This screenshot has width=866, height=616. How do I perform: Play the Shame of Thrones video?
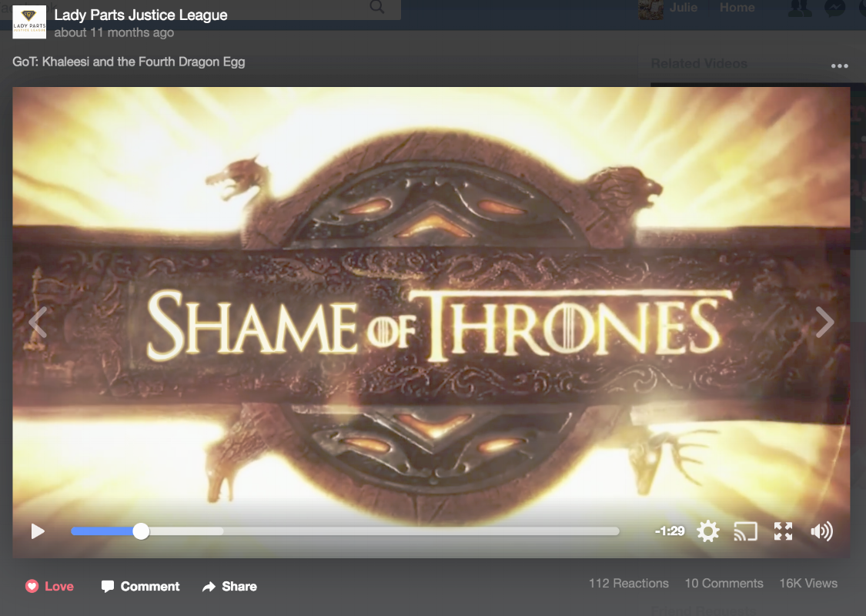[x=38, y=531]
